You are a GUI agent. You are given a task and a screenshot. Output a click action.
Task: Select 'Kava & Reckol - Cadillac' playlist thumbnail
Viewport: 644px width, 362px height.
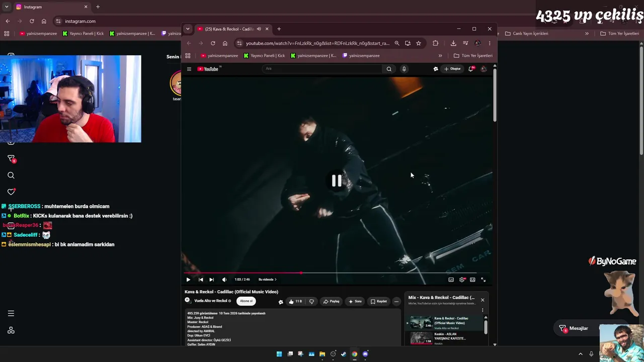(421, 322)
